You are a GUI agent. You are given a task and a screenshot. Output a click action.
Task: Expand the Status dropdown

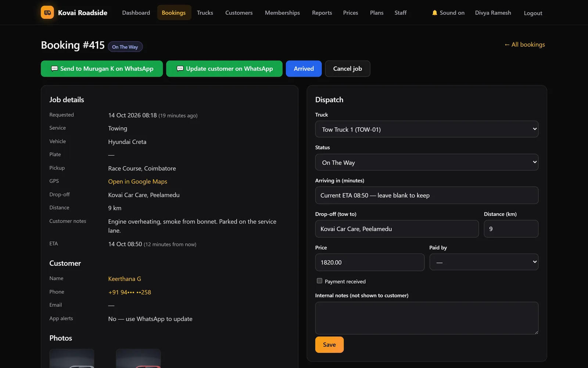click(427, 162)
